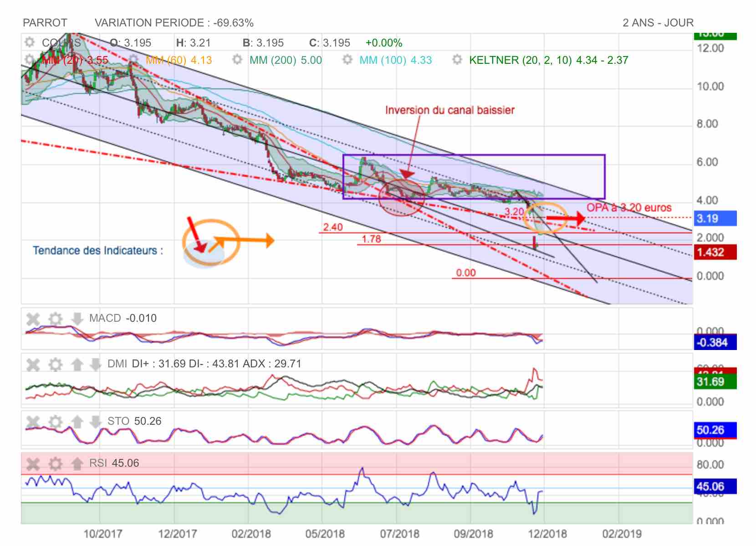Move the RSI panel up
This screenshot has height=546, width=756.
coord(77,464)
